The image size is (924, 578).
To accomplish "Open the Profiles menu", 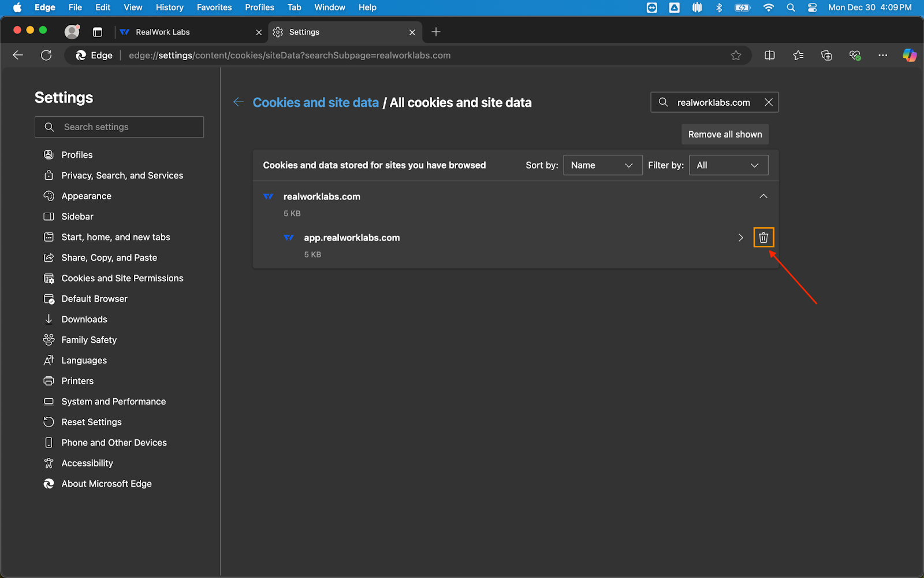I will [259, 8].
